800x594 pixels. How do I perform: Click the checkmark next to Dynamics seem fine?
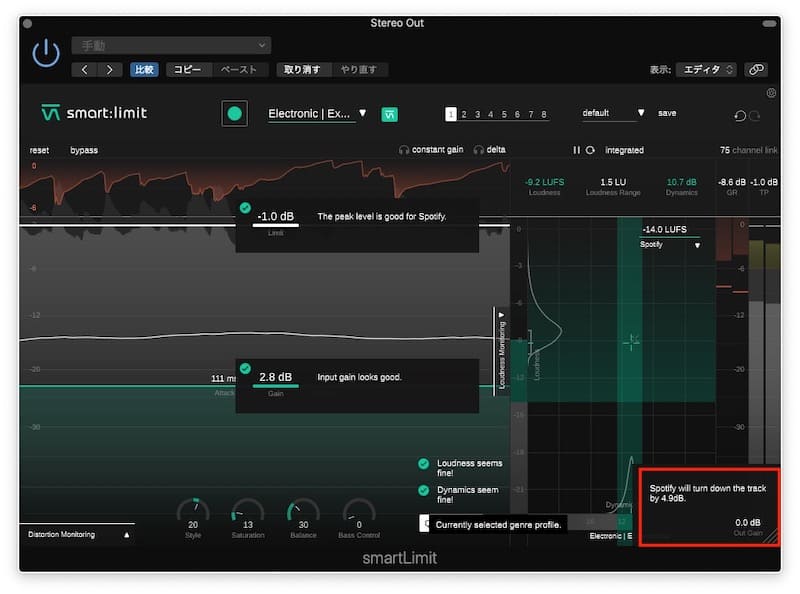423,490
